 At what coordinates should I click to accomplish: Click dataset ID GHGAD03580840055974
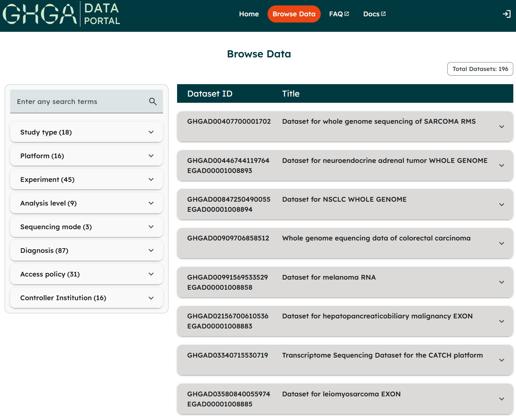[229, 394]
